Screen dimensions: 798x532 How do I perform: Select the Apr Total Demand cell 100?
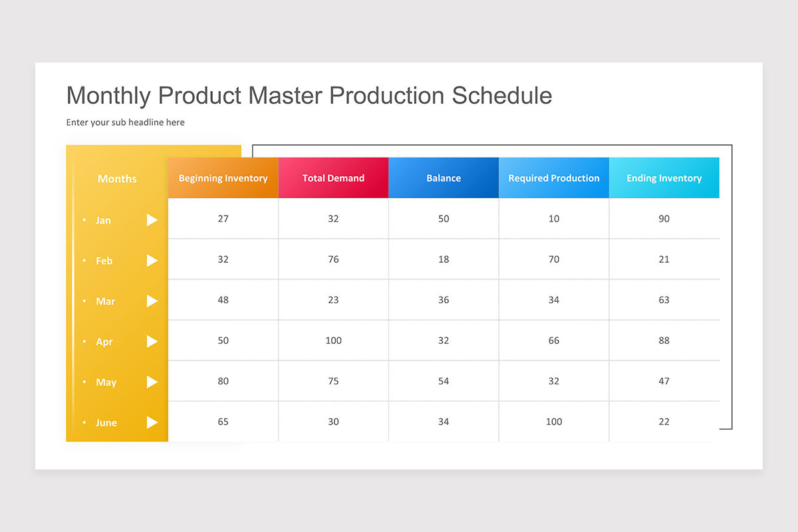pyautogui.click(x=333, y=340)
